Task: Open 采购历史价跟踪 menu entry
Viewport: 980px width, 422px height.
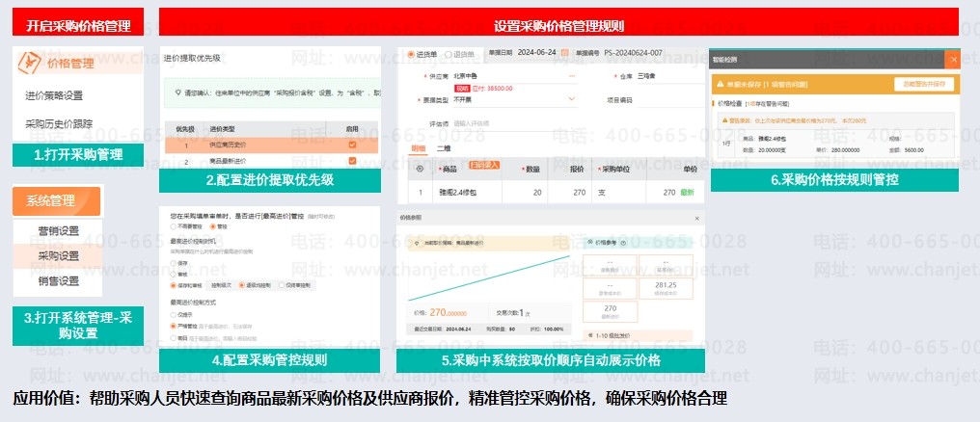Action: 59,123
